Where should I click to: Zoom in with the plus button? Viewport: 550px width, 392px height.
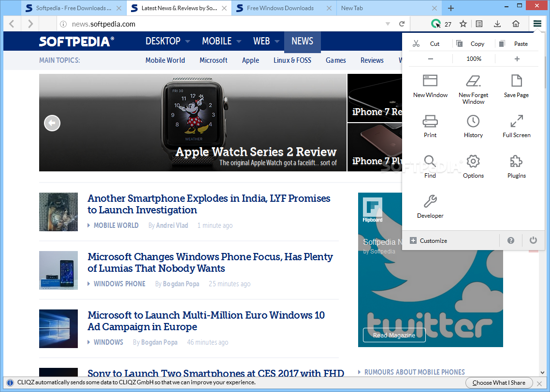(517, 59)
